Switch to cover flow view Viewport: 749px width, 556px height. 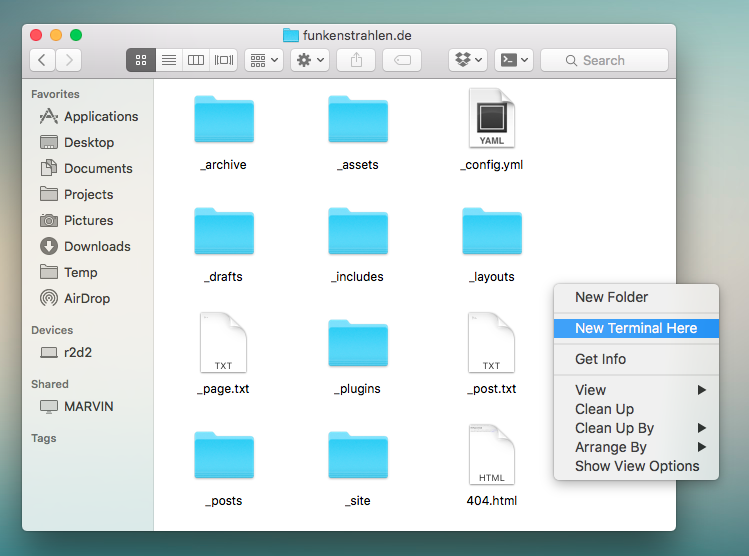tap(224, 60)
